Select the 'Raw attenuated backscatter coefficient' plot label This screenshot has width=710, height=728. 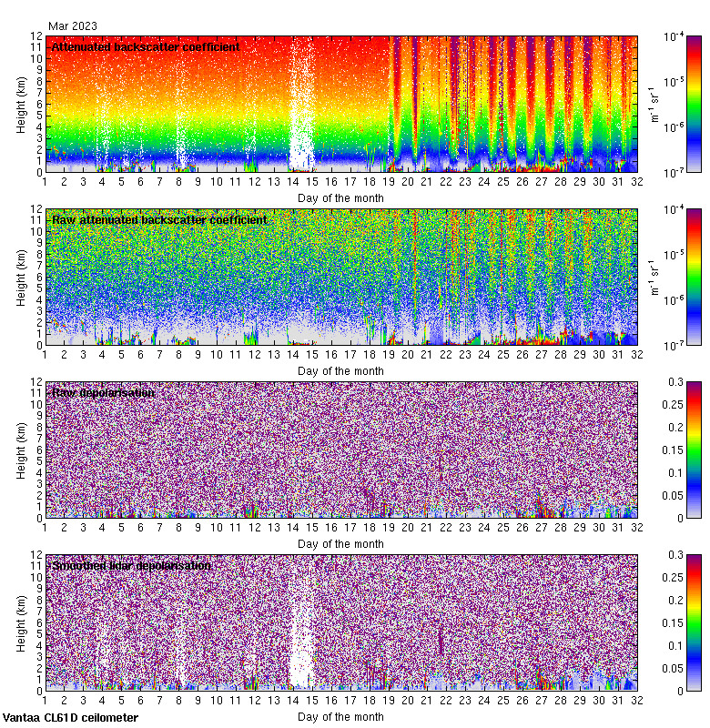(159, 219)
